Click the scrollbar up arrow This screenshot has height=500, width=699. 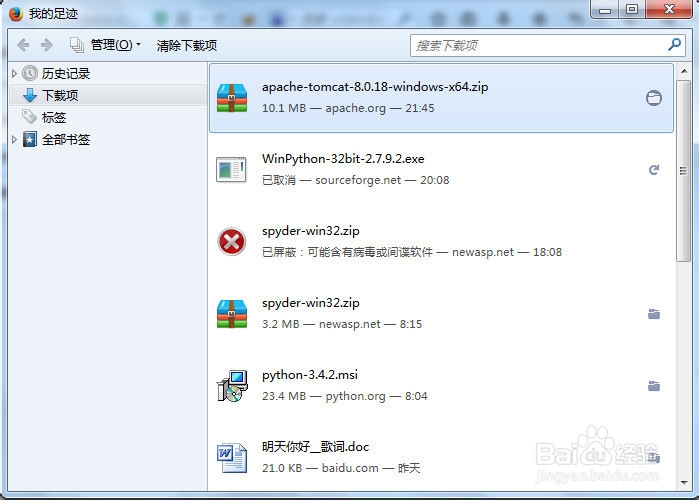[684, 71]
